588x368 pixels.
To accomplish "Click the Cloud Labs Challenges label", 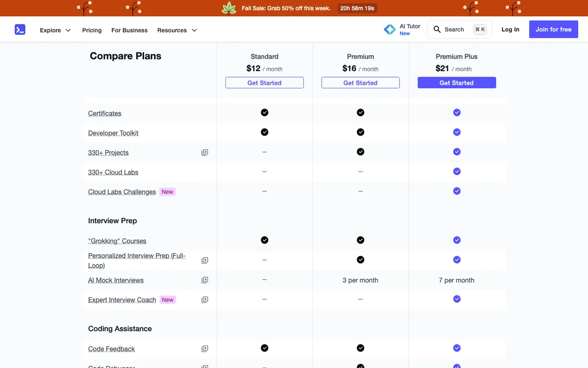I will [122, 192].
